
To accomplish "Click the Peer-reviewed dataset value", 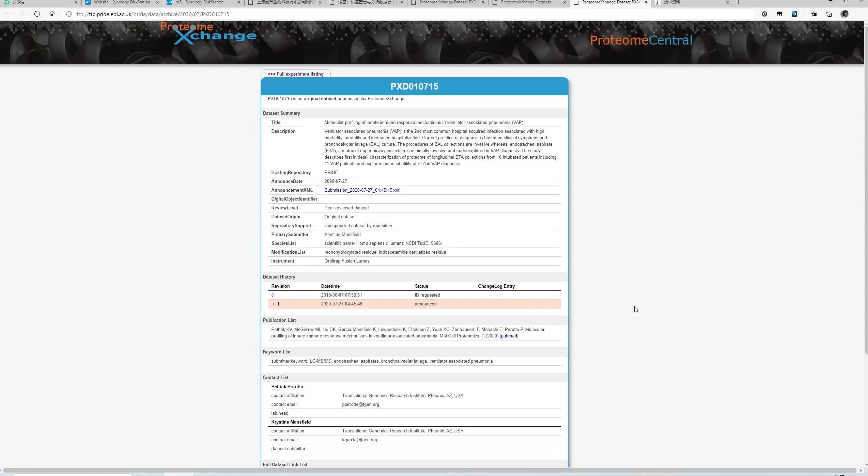I will pos(346,208).
